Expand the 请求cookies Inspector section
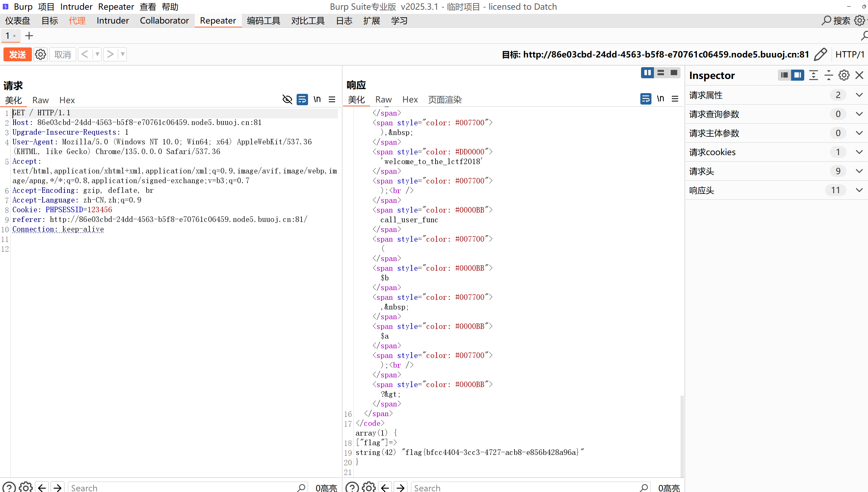The image size is (868, 492). pyautogui.click(x=859, y=152)
